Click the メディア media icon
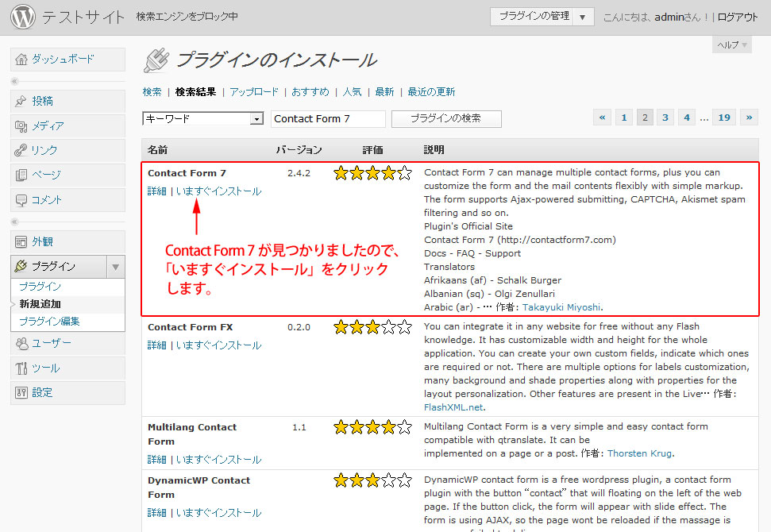Screen dimensions: 771x532 pos(21,126)
